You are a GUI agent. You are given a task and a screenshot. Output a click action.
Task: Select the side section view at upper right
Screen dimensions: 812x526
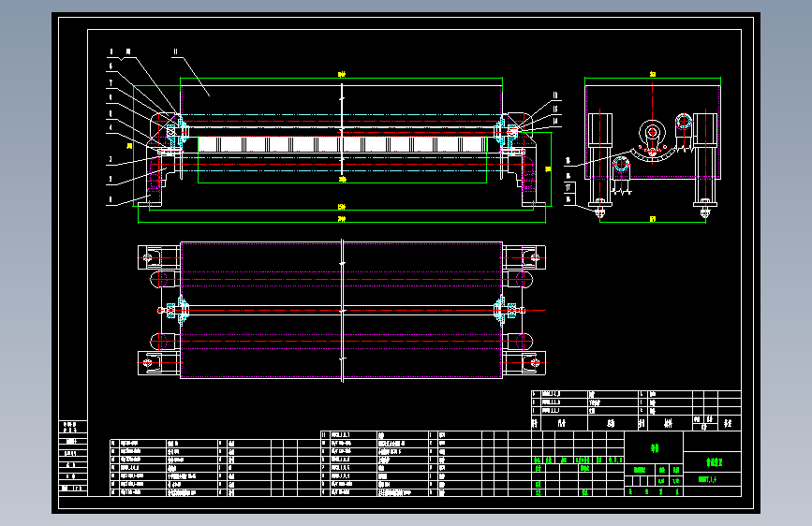(653, 148)
